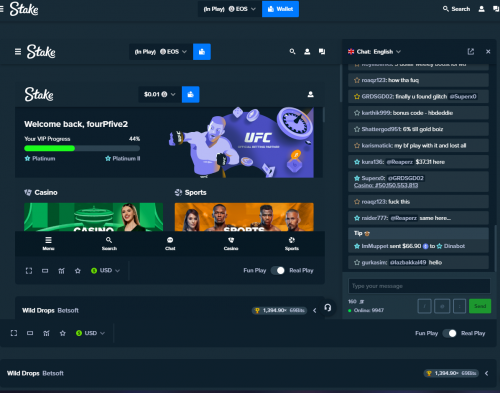Click the blue wallet icon next to the $0.01 balance
Screen dimensions: 500x393
(x=190, y=94)
